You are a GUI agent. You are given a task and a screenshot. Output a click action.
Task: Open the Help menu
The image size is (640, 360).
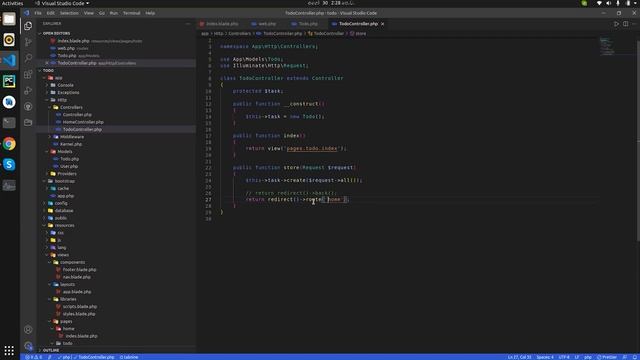[150, 13]
